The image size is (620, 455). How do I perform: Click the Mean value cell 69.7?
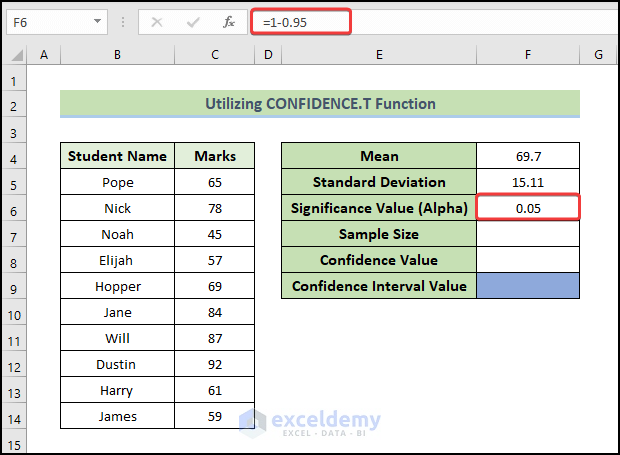coord(528,156)
